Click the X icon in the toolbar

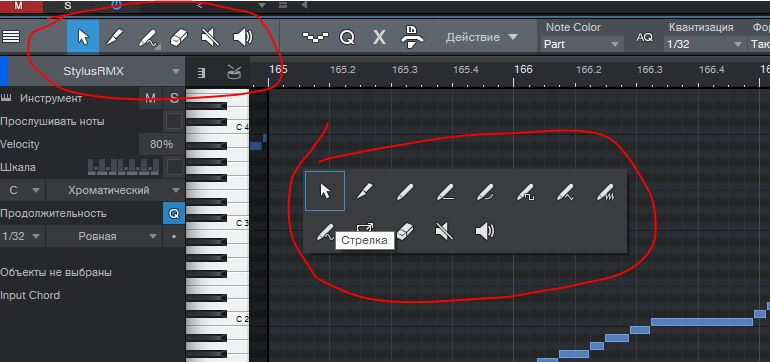click(379, 38)
